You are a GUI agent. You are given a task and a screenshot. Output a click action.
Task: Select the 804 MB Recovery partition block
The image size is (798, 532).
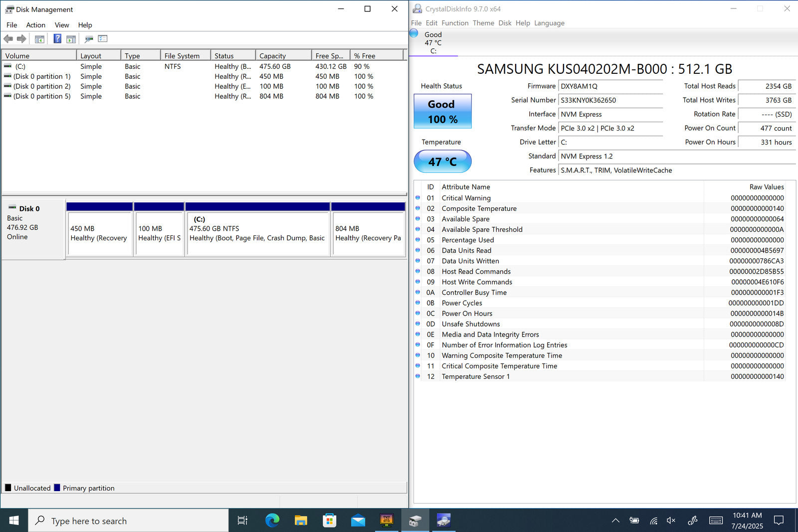pyautogui.click(x=368, y=233)
